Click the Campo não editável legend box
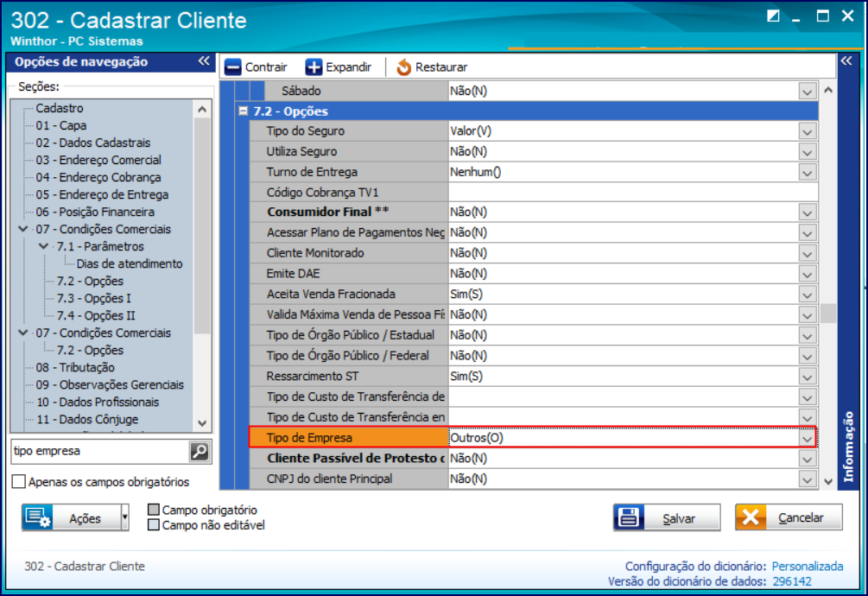The width and height of the screenshot is (868, 596). point(154,524)
